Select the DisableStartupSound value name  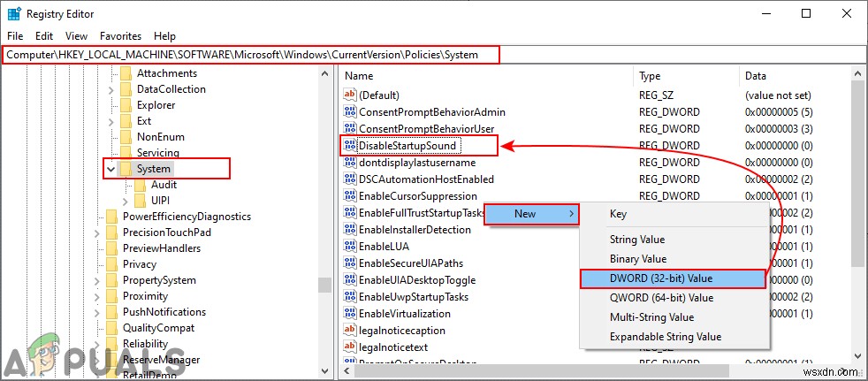pos(408,146)
